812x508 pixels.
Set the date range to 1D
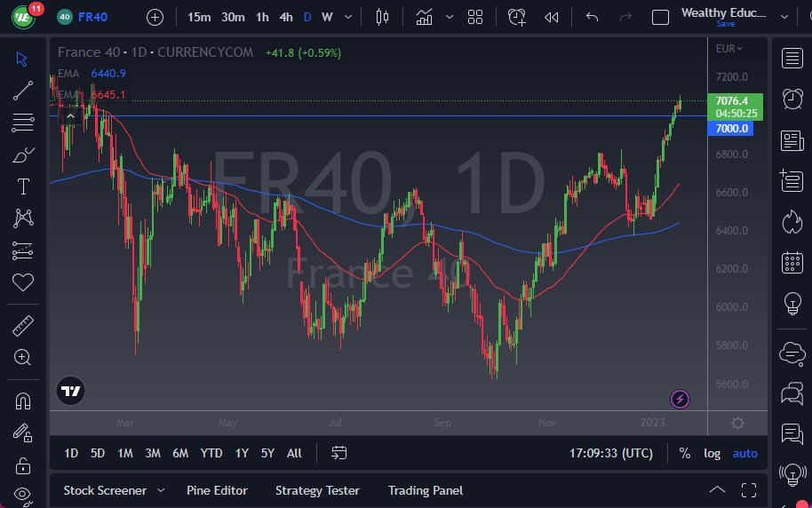coord(71,453)
